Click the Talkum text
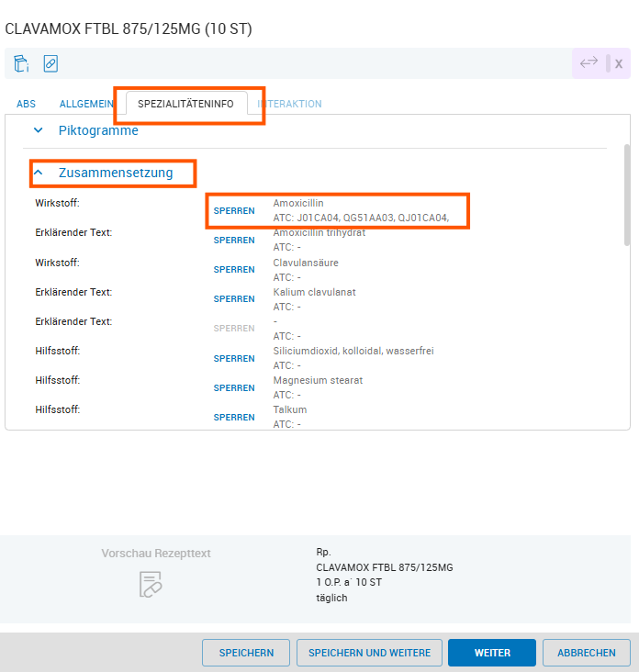639x672 pixels. (x=290, y=409)
